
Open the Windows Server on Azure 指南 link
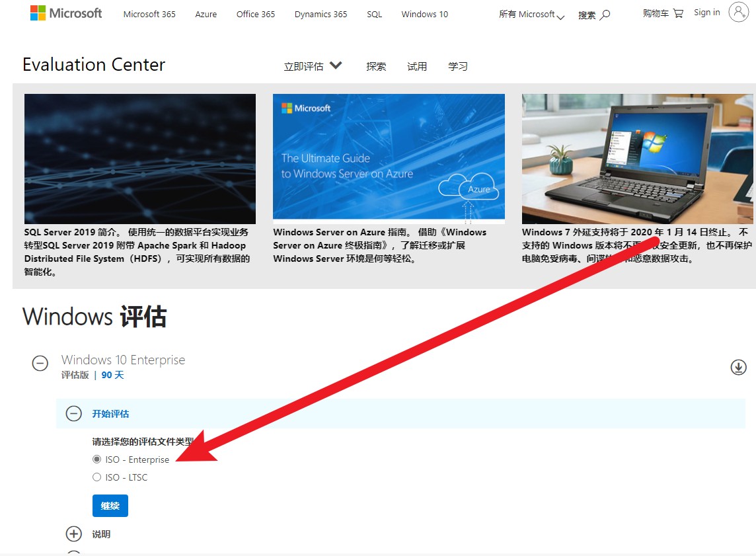click(380, 245)
